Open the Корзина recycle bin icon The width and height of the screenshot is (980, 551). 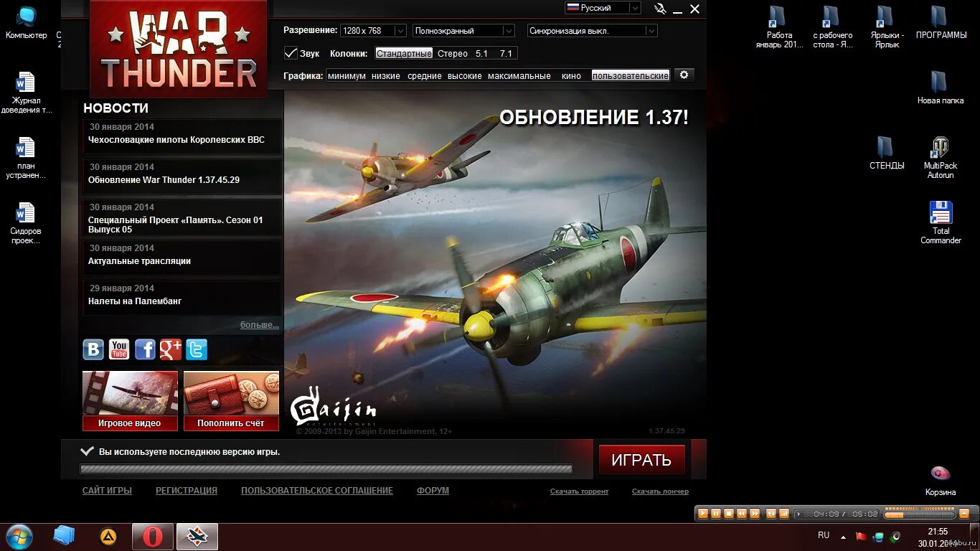click(x=940, y=480)
